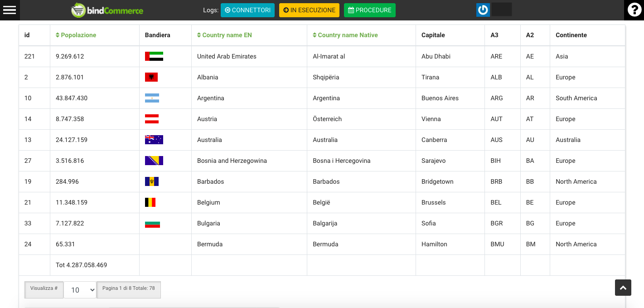Image resolution: width=644 pixels, height=308 pixels.
Task: Click the United Arab Emirates flag
Action: pos(154,56)
